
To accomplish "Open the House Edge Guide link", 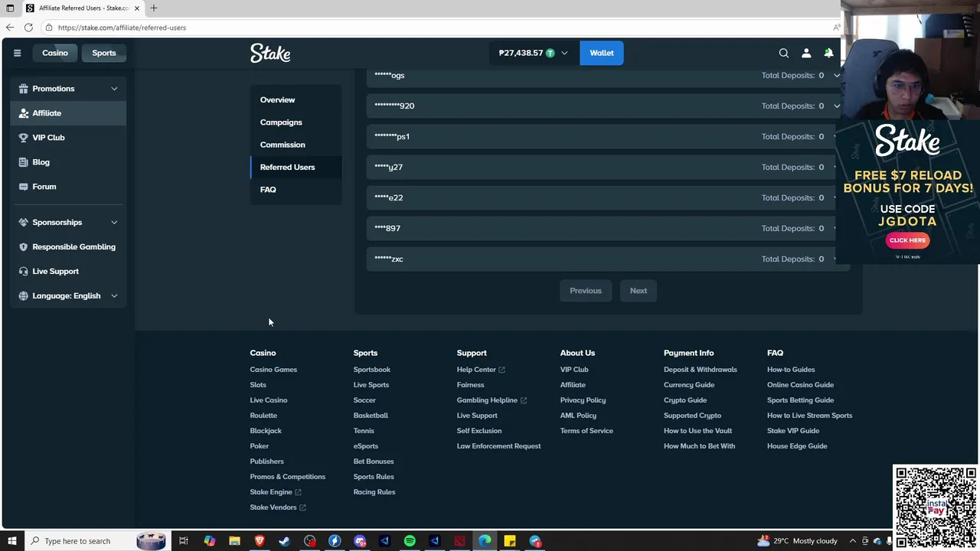I will pos(797,446).
